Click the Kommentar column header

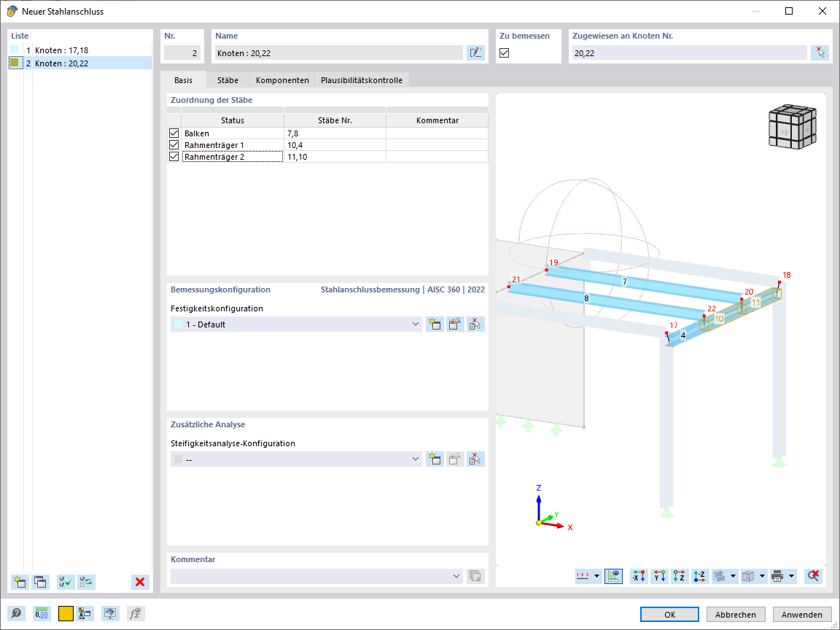tap(437, 120)
